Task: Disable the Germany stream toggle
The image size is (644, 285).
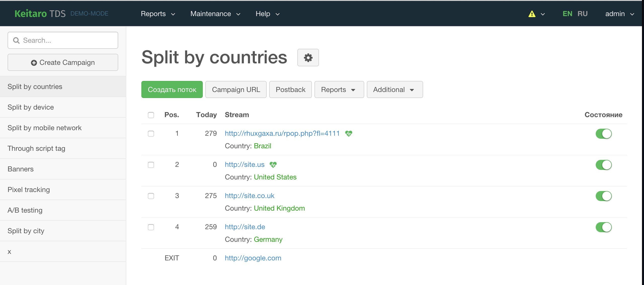Action: click(x=603, y=227)
